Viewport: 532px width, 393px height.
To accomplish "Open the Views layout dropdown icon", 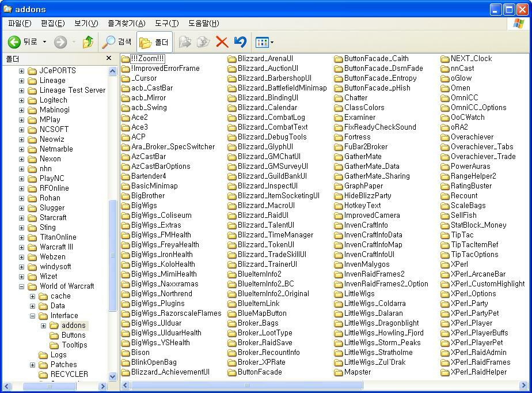I will [x=264, y=42].
